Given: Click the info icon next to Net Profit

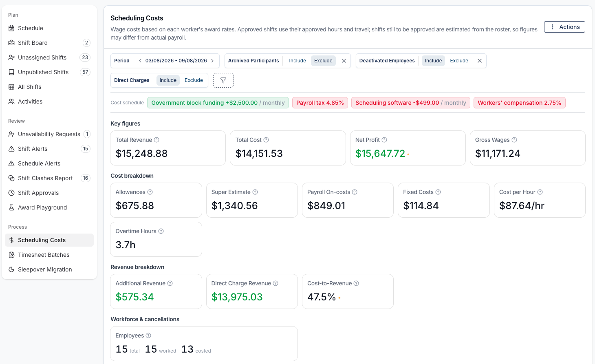Looking at the screenshot, I should (x=384, y=140).
